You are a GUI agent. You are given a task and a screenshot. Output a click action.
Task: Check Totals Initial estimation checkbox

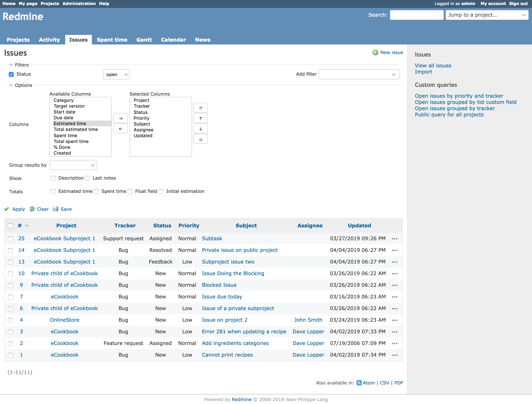tap(161, 191)
